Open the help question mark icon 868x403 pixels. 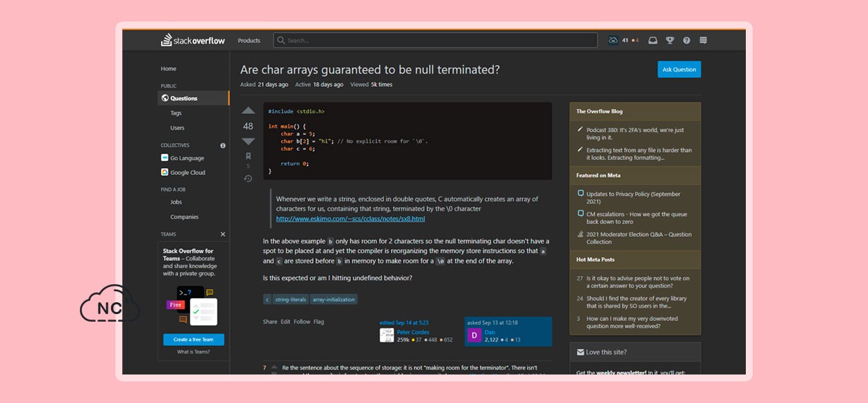(x=686, y=40)
